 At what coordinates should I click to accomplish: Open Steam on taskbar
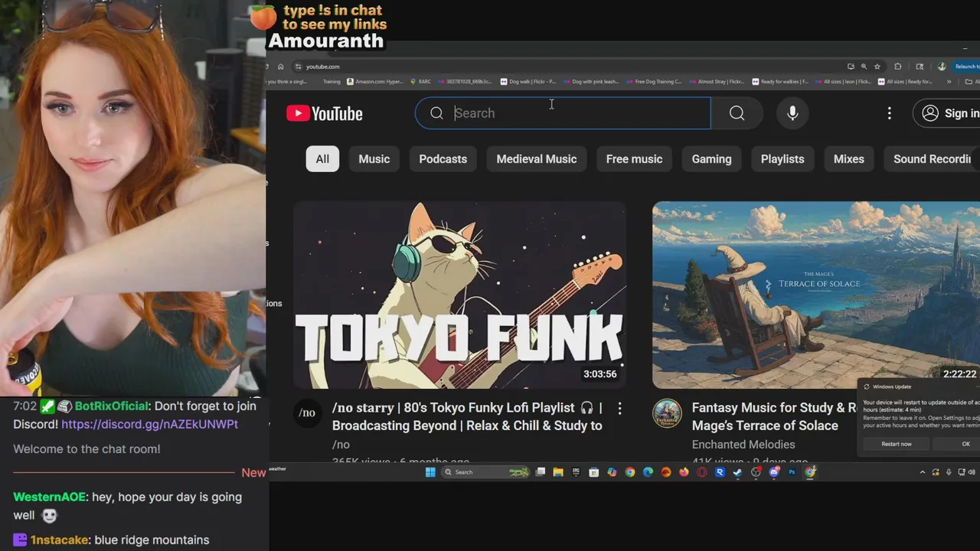(737, 472)
